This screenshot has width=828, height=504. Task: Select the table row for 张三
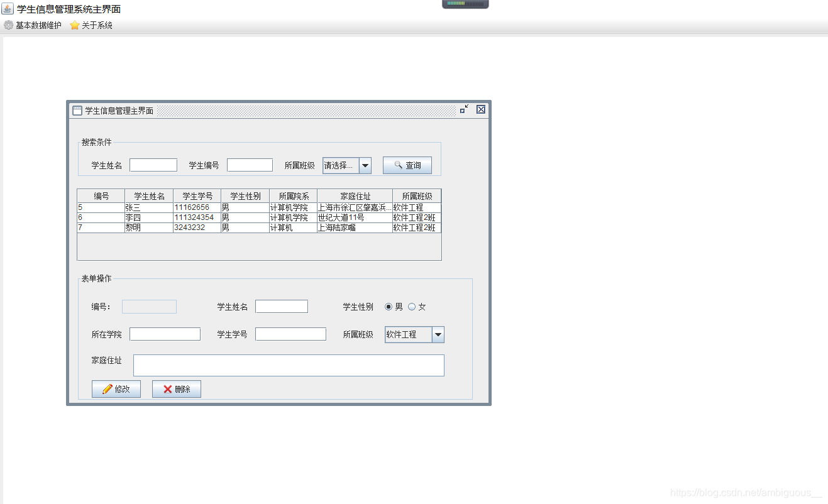pos(259,207)
